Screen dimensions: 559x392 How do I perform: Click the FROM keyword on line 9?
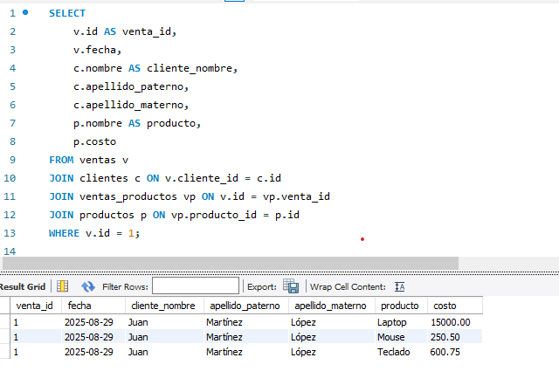61,160
